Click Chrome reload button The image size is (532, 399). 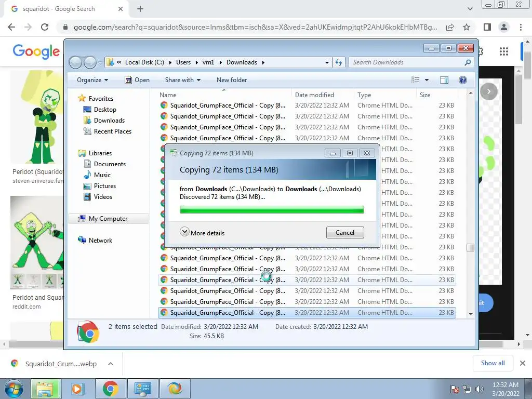pyautogui.click(x=45, y=27)
